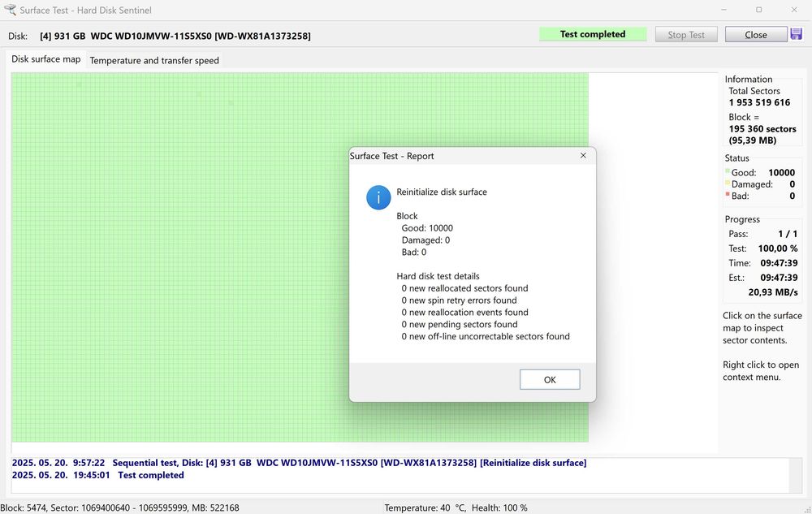Switch to Temperature and transfer speed tab
Image resolution: width=812 pixels, height=514 pixels.
click(154, 61)
